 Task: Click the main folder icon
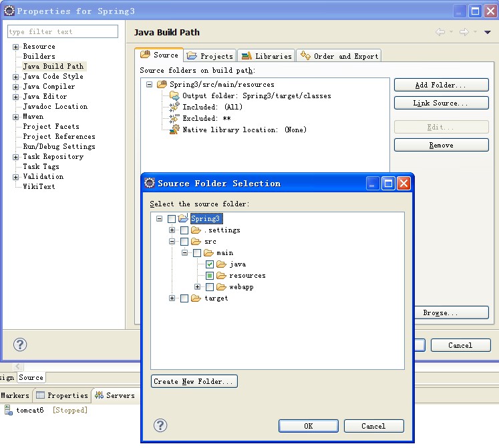(209, 253)
